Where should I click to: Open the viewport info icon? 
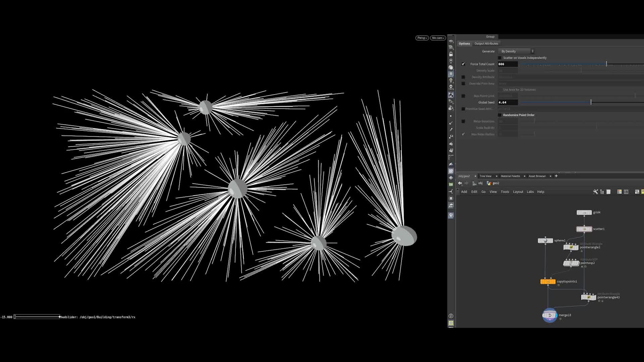pos(451,316)
